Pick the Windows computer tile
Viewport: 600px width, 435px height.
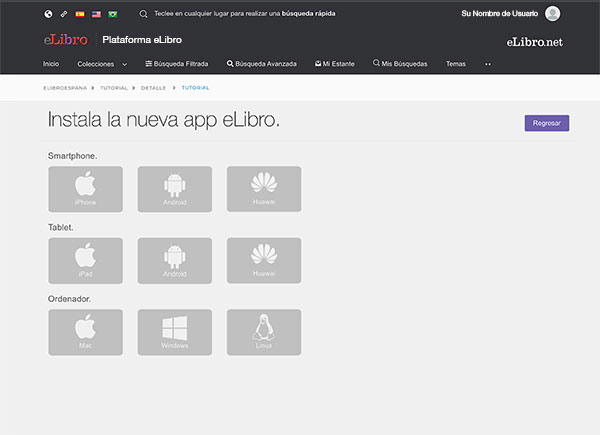pos(175,332)
